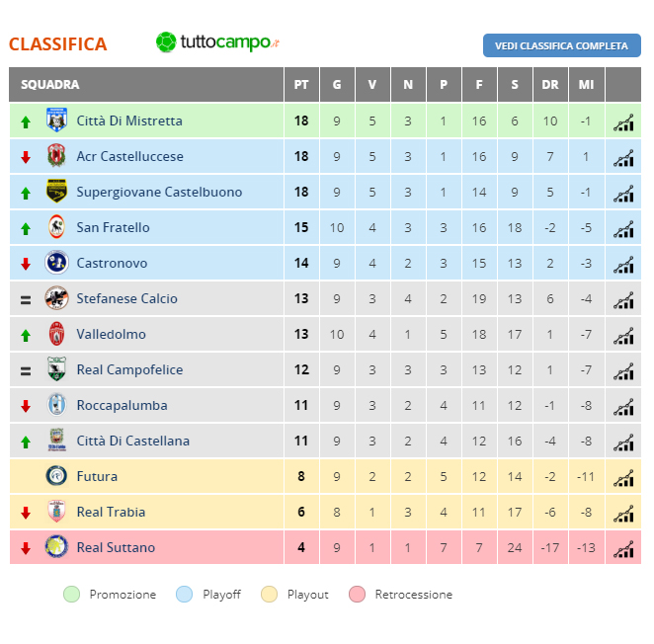Click the Supergiovane Castelbuono team logo
The width and height of the screenshot is (654, 644).
click(x=56, y=191)
